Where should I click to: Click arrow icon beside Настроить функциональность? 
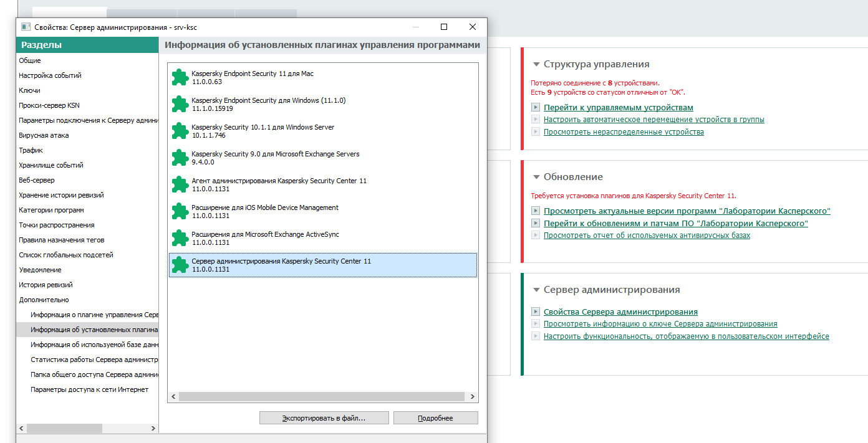click(x=535, y=336)
